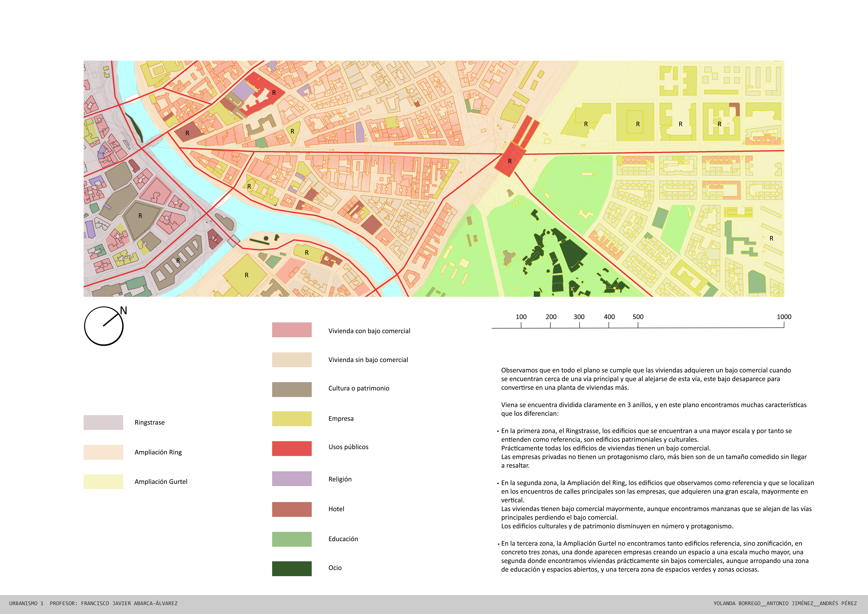Pick the Cultura o patrimonio legend swatch

pyautogui.click(x=292, y=389)
